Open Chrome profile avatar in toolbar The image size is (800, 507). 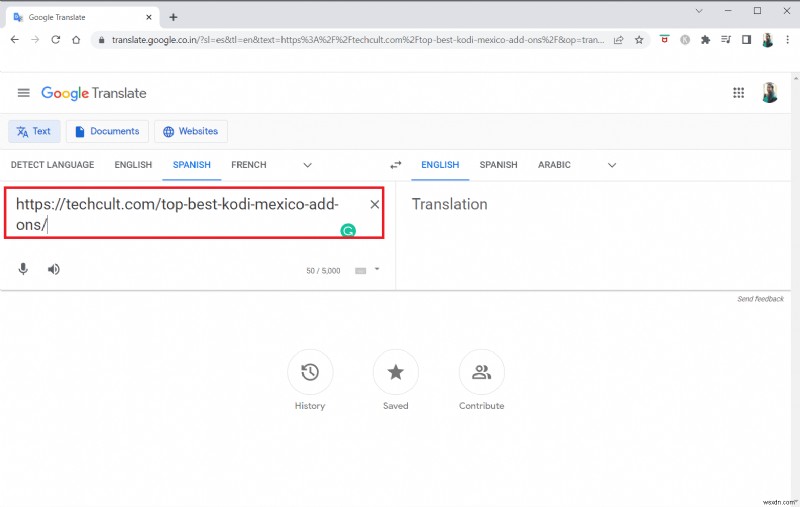coord(767,40)
